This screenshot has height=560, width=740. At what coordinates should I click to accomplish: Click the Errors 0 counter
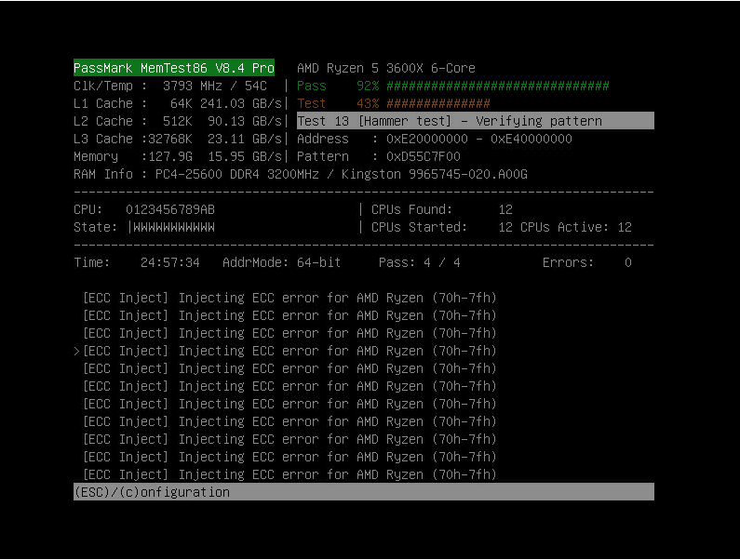point(587,262)
